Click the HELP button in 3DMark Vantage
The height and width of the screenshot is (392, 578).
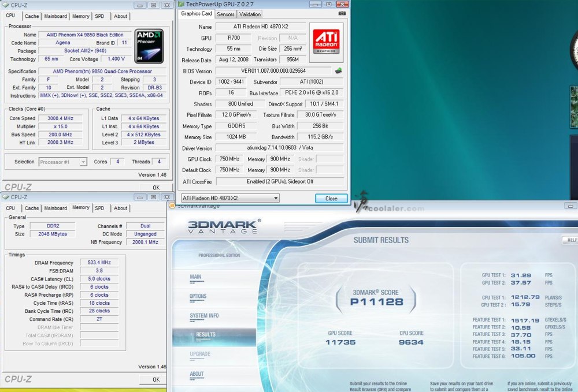tap(570, 240)
